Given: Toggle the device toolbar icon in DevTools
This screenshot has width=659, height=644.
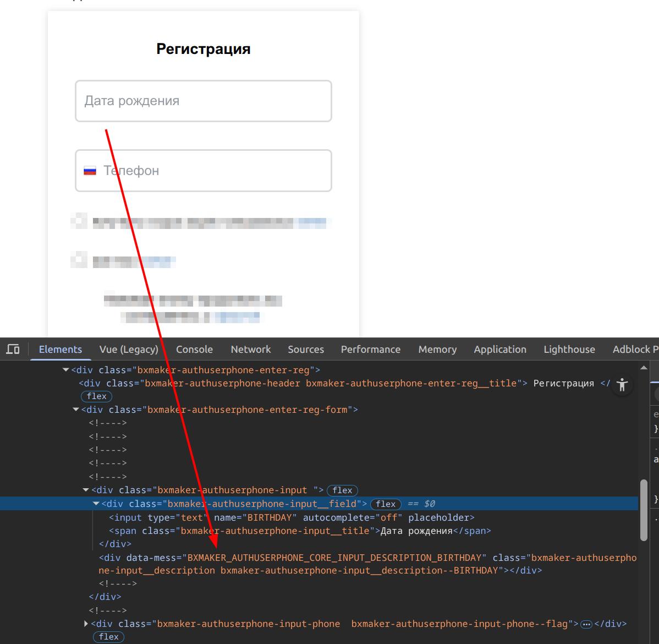Looking at the screenshot, I should 13,350.
